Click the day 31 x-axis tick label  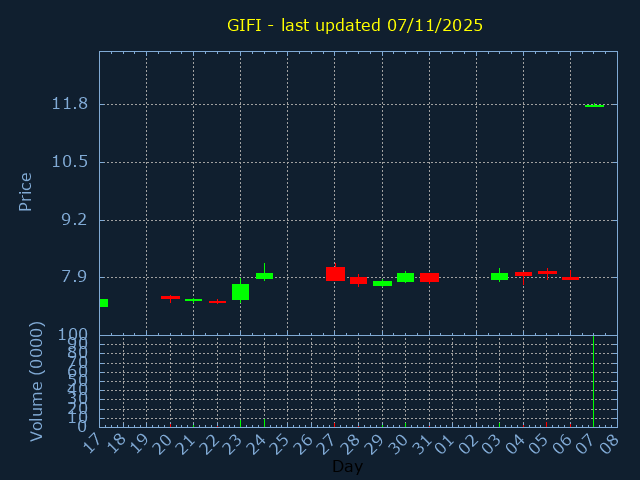click(422, 444)
